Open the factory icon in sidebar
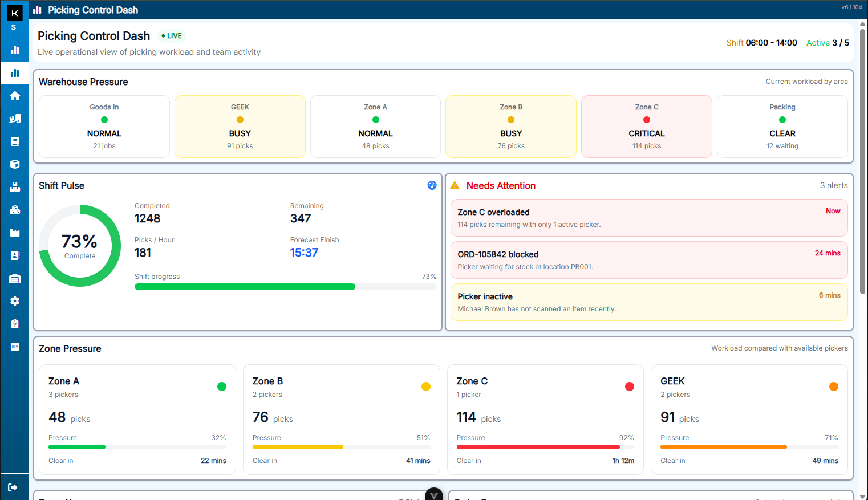This screenshot has height=500, width=868. pos(15,233)
